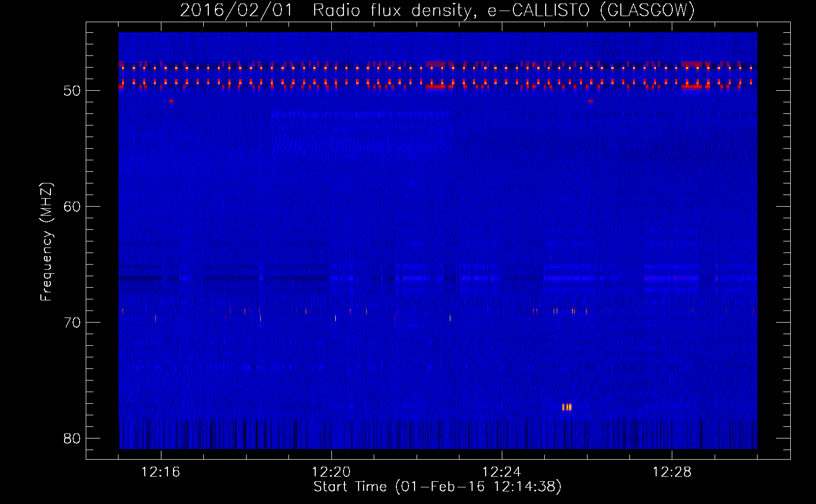Viewport: 816px width, 504px height.
Task: Click the 12:20 time tick label
Action: pyautogui.click(x=331, y=472)
